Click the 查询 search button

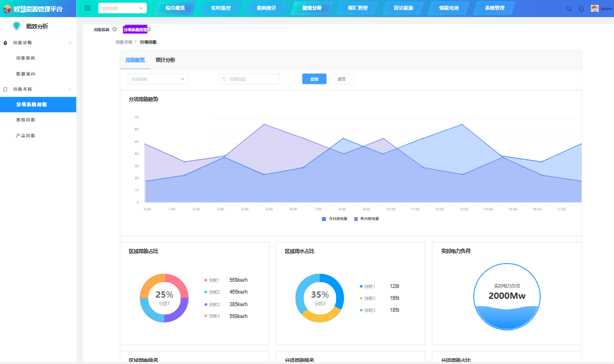(314, 79)
